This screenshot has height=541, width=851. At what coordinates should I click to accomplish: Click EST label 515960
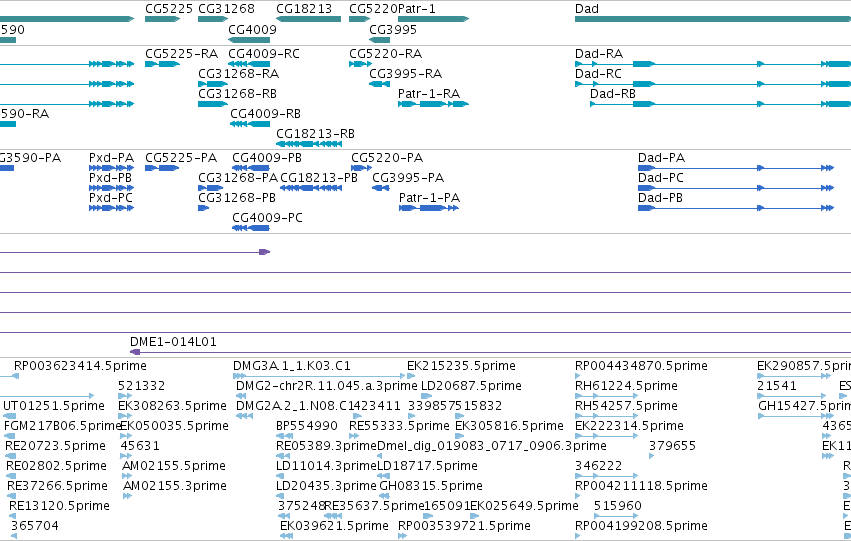618,506
